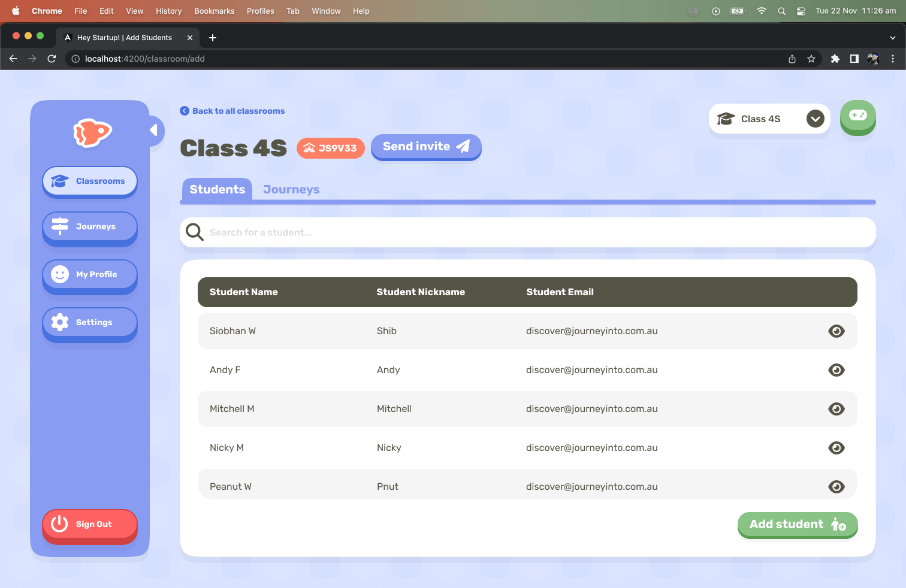Reload the page in Chrome
Image resolution: width=906 pixels, height=588 pixels.
52,59
